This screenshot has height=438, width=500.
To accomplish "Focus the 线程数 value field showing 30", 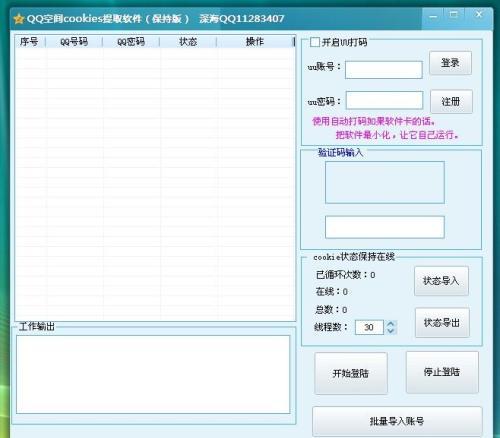I will [369, 327].
